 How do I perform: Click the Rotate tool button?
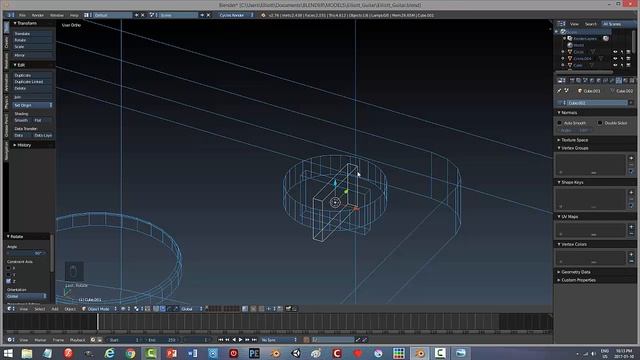[33, 40]
